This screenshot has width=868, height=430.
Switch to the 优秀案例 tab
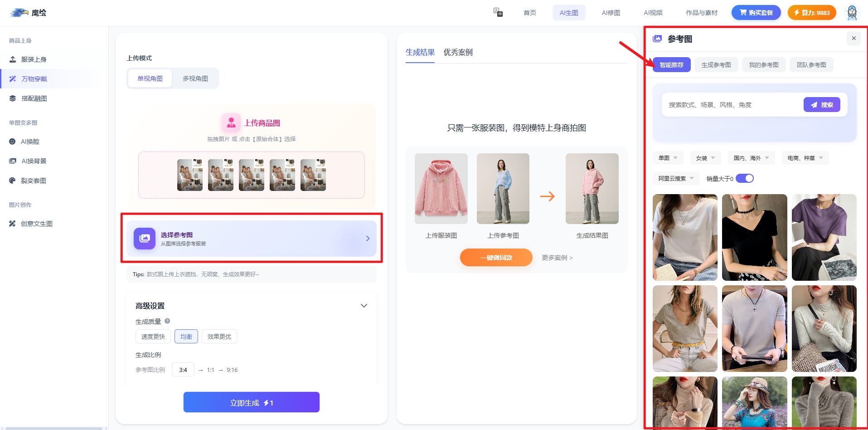pyautogui.click(x=458, y=52)
